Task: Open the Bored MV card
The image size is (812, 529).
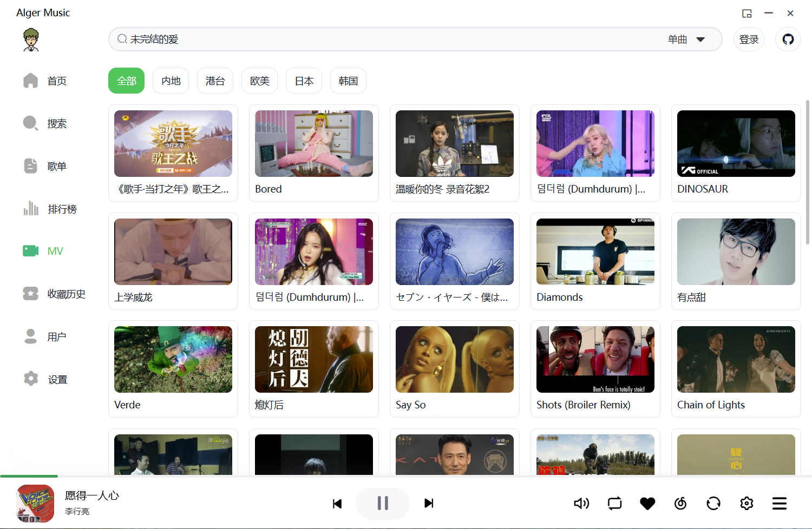Action: 314,153
